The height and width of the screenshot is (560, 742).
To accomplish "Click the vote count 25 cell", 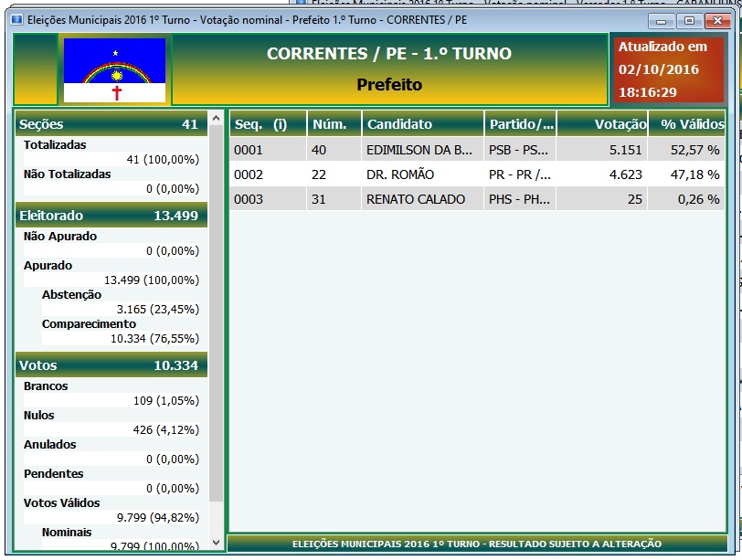I will click(602, 199).
